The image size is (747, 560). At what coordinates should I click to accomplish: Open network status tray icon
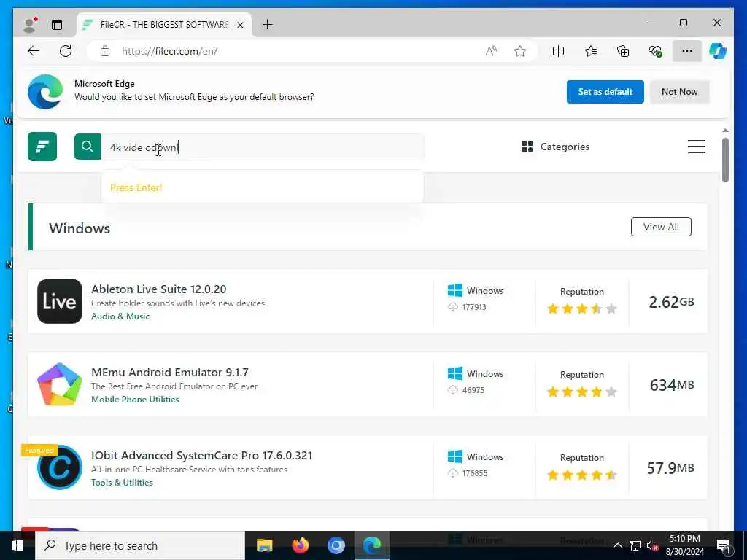(635, 545)
